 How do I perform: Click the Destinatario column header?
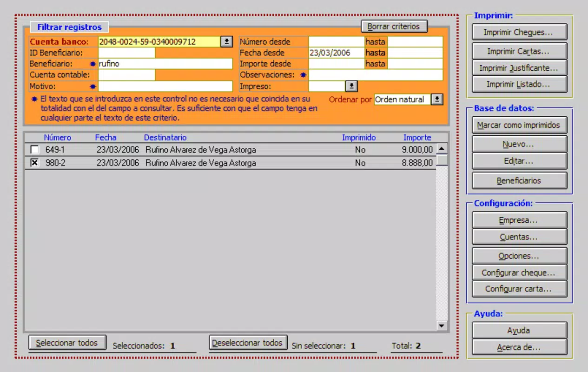[x=165, y=138]
